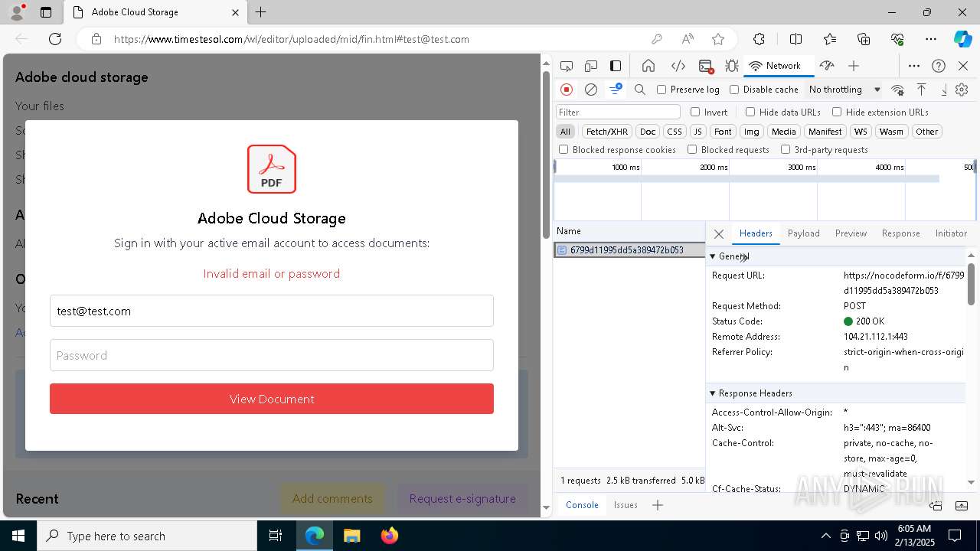Export HAR file with download arrow
Screen dimensions: 980x551
click(943, 90)
